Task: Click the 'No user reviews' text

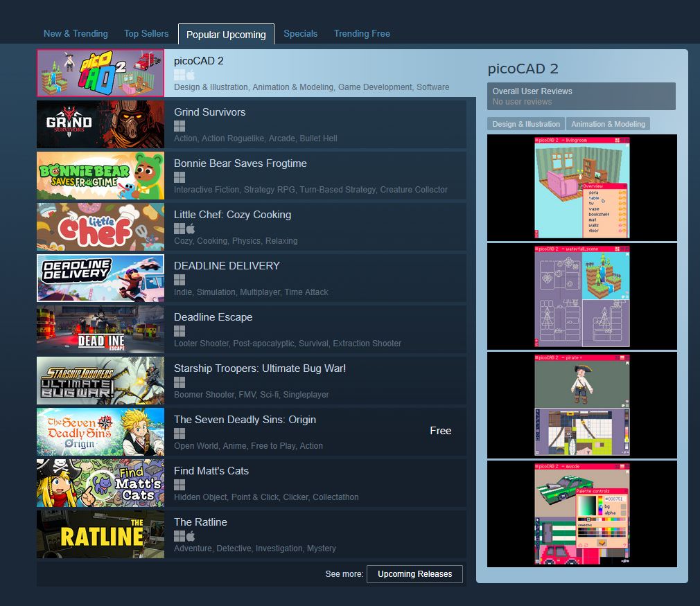Action: coord(522,102)
